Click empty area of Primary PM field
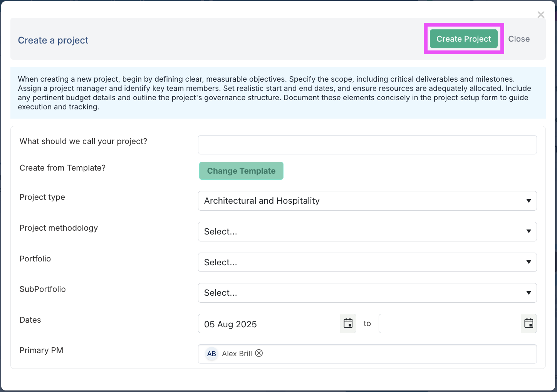This screenshot has height=392, width=557. click(x=397, y=354)
